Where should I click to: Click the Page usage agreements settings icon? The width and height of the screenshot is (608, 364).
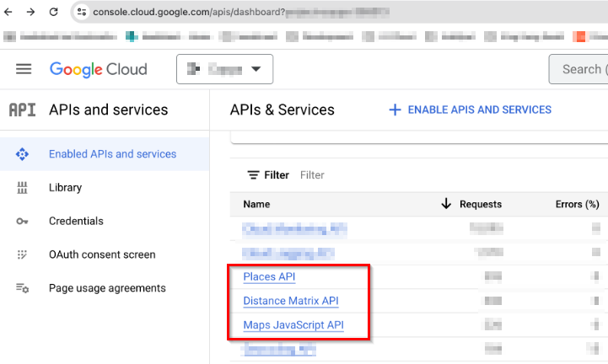coord(22,288)
